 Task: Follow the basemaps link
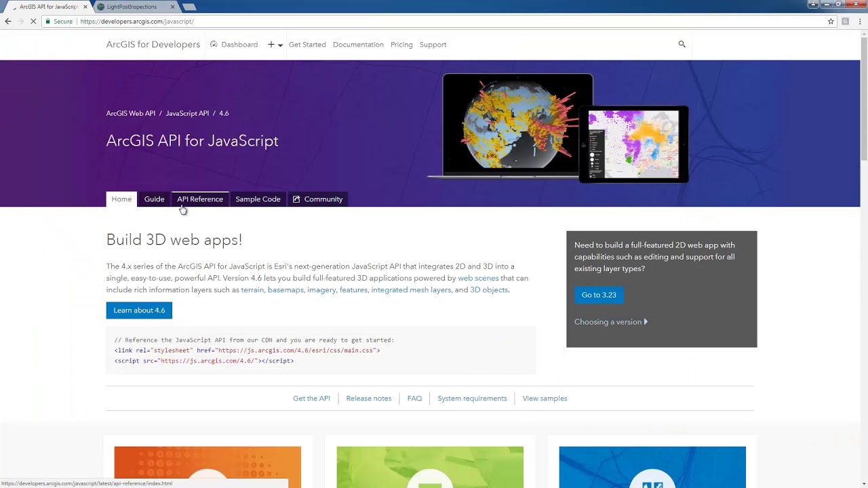coord(285,290)
